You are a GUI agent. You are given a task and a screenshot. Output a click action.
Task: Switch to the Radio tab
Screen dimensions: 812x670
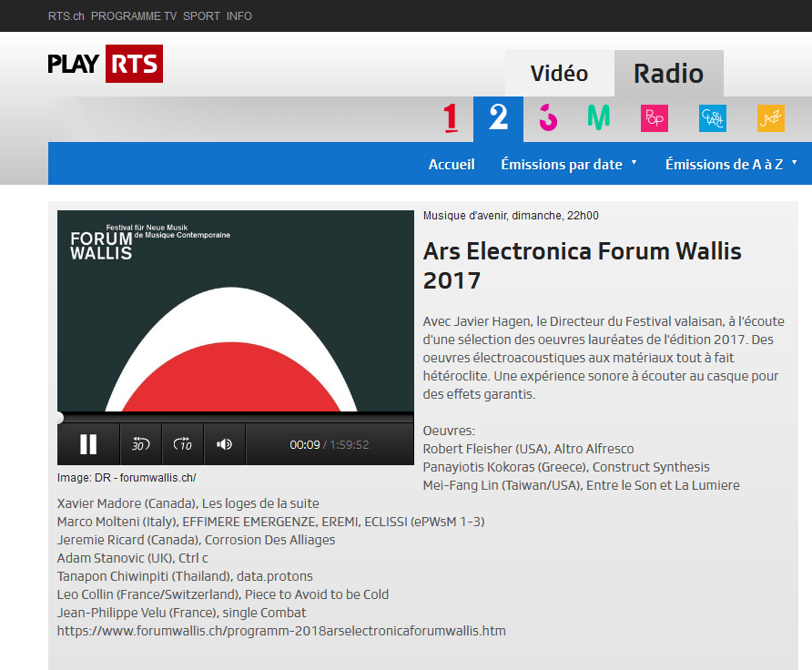668,74
